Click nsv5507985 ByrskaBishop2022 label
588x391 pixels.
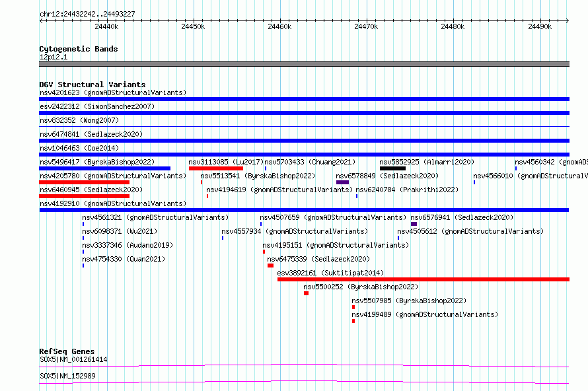pos(409,301)
